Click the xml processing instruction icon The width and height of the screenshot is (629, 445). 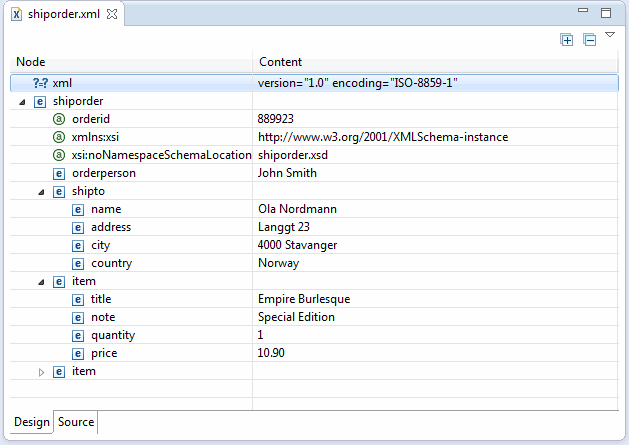[40, 83]
